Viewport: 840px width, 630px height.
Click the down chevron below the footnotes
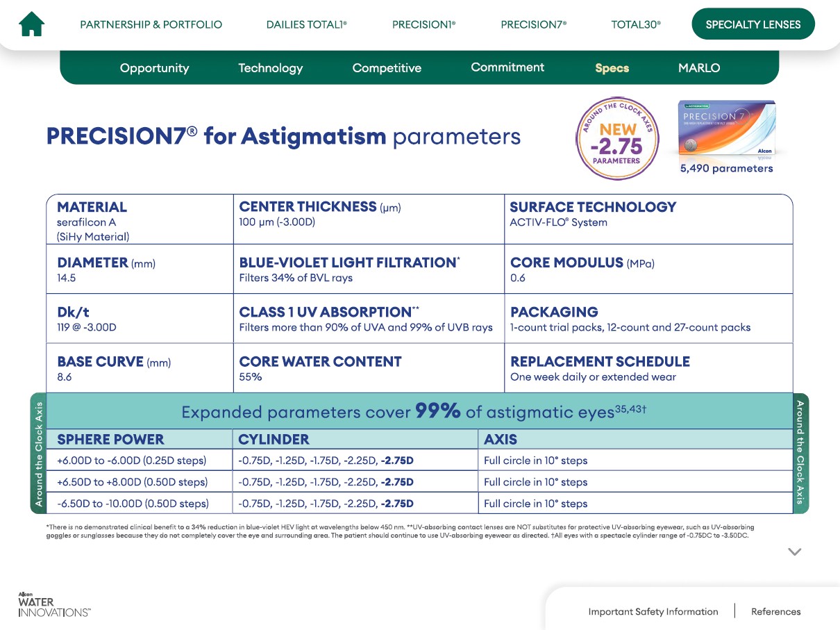tap(795, 552)
